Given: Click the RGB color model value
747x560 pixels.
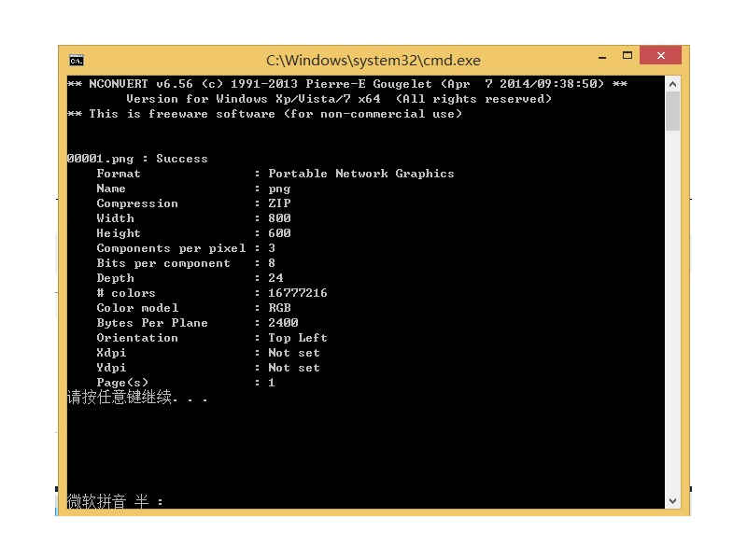Looking at the screenshot, I should click(279, 308).
